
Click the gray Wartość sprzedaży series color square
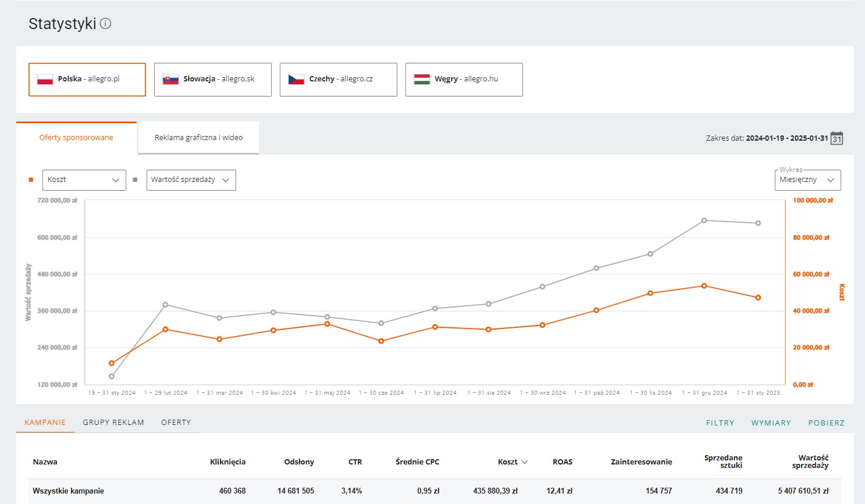pyautogui.click(x=135, y=180)
